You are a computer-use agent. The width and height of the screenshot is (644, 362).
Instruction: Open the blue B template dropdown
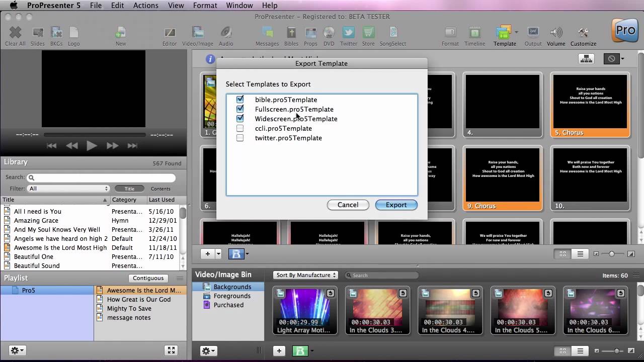[247, 254]
